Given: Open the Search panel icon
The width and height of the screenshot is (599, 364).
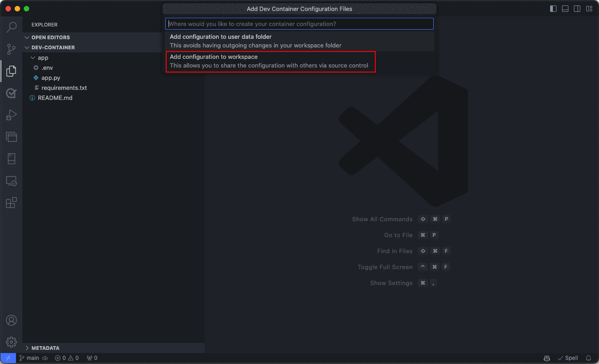Looking at the screenshot, I should pos(12,27).
